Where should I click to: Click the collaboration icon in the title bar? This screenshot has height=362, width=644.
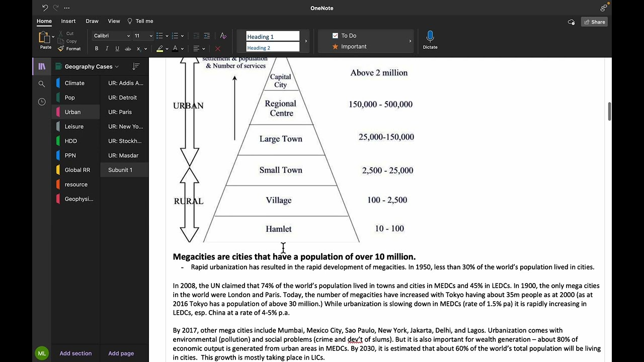604,8
